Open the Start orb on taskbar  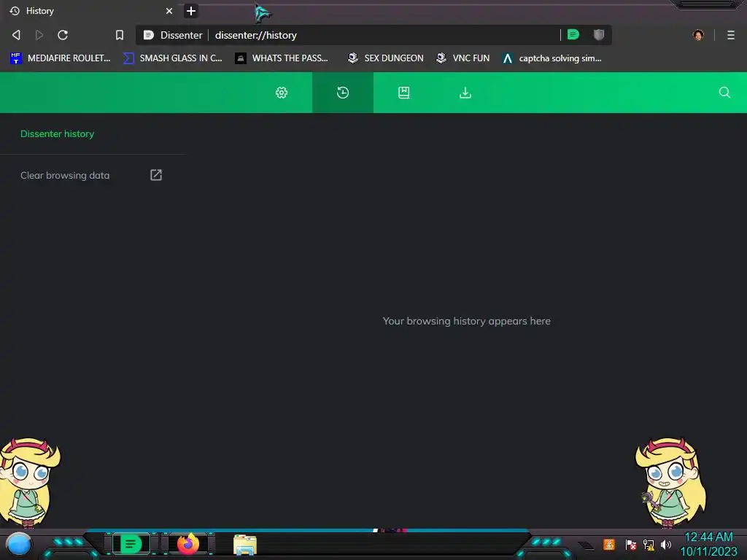(x=18, y=544)
